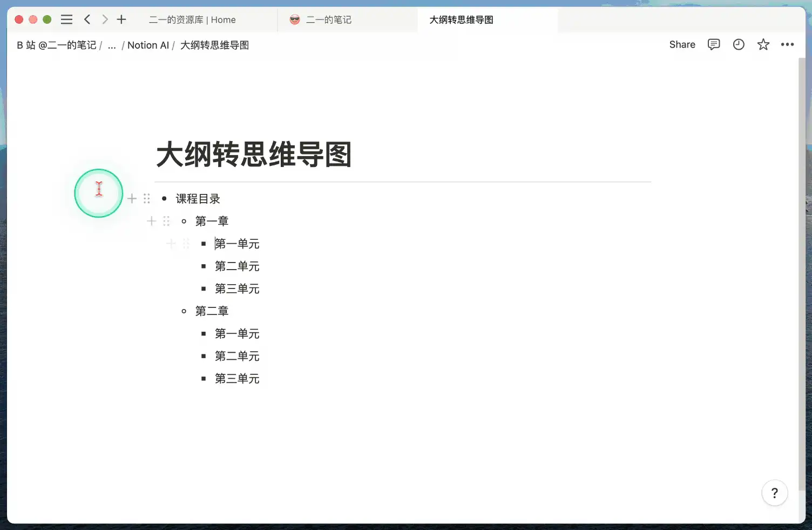Click the page title 大纲转思维导图
The image size is (812, 530).
click(254, 155)
